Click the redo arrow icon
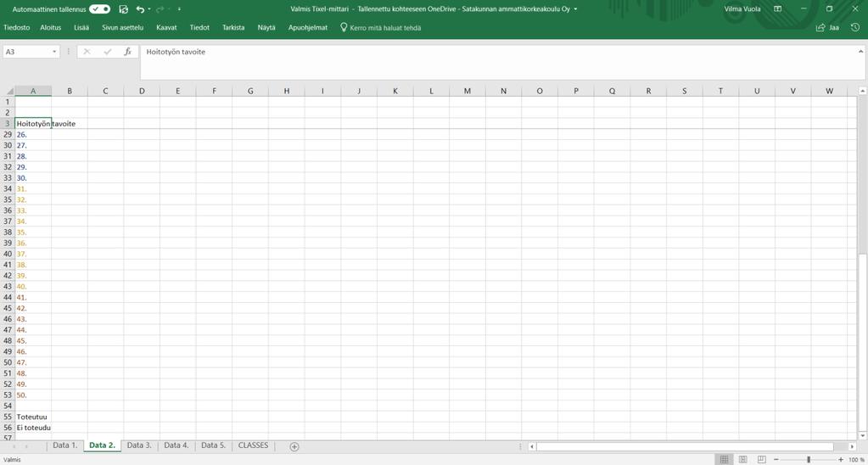 pos(160,9)
